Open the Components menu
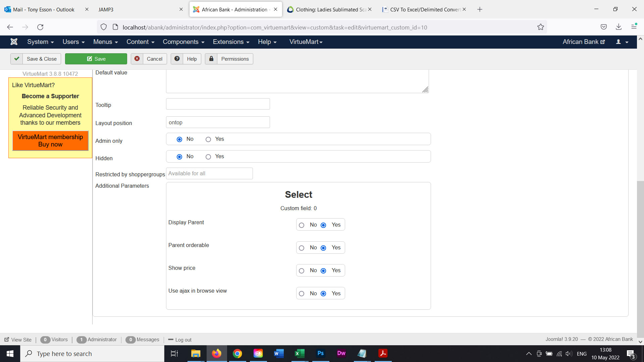 pos(183,42)
